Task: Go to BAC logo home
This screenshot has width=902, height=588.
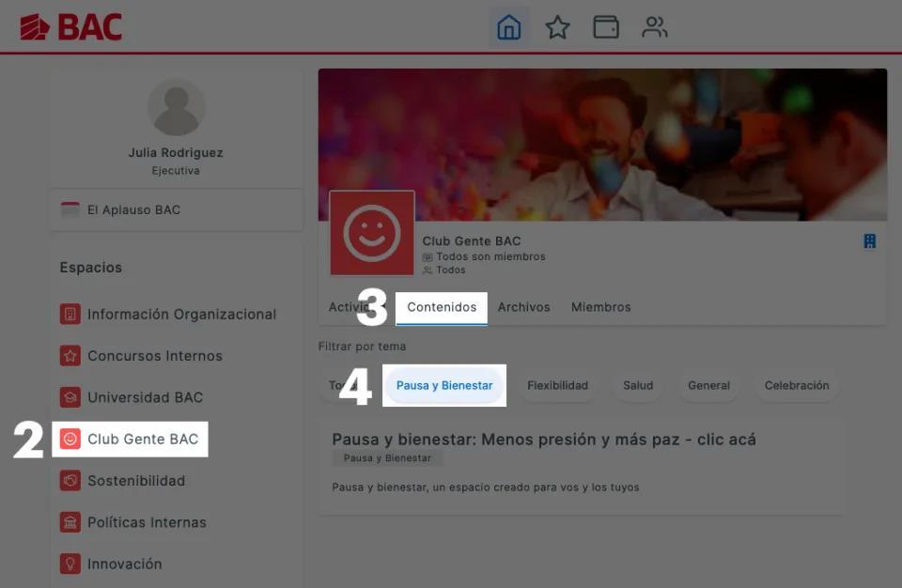Action: (x=71, y=27)
